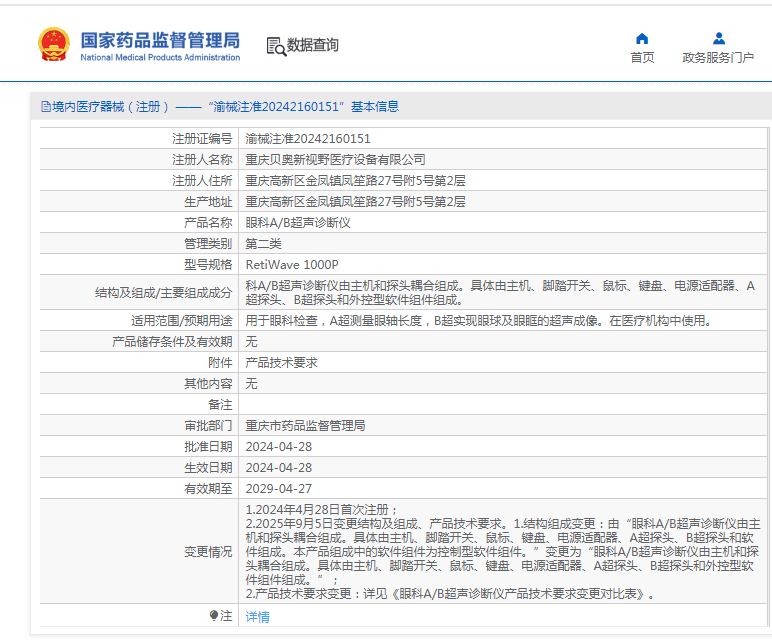
Task: Open the 首页 navigation label
Action: pyautogui.click(x=642, y=58)
